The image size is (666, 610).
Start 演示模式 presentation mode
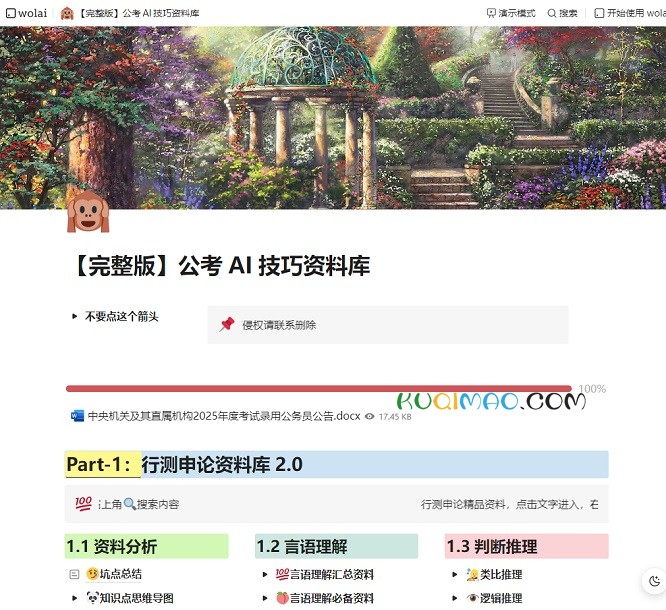click(x=511, y=13)
